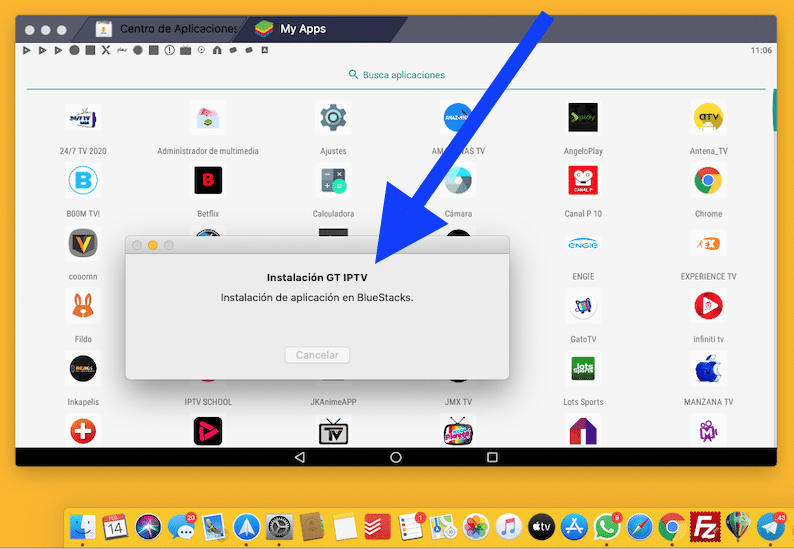Click the JKAnimeAPP label
Image resolution: width=794 pixels, height=549 pixels.
click(333, 402)
